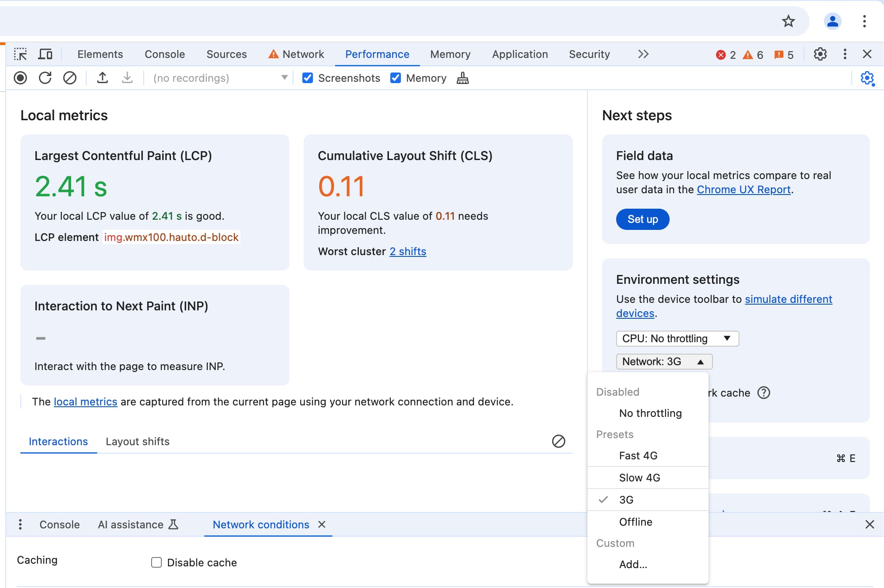Screen dimensions: 884x588
Task: Open the drawer three-dot menu
Action: [x=20, y=524]
